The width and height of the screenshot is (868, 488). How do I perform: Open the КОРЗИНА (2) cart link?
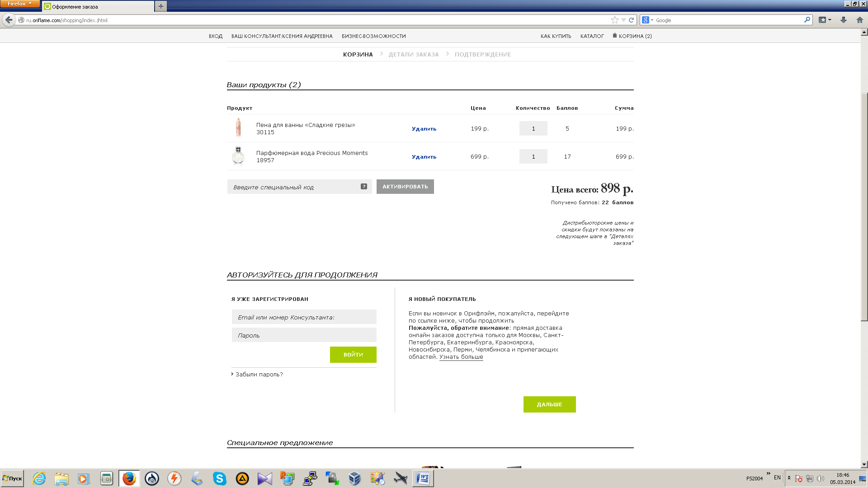coord(632,36)
